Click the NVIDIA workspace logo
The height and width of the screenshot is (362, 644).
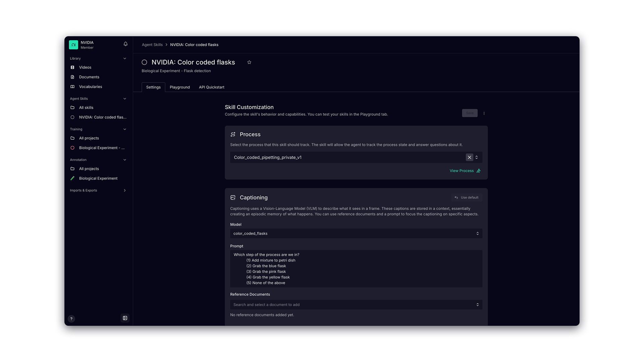click(73, 45)
